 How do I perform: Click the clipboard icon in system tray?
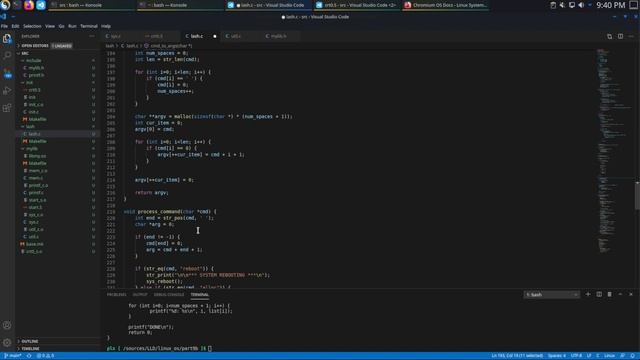[x=553, y=5]
